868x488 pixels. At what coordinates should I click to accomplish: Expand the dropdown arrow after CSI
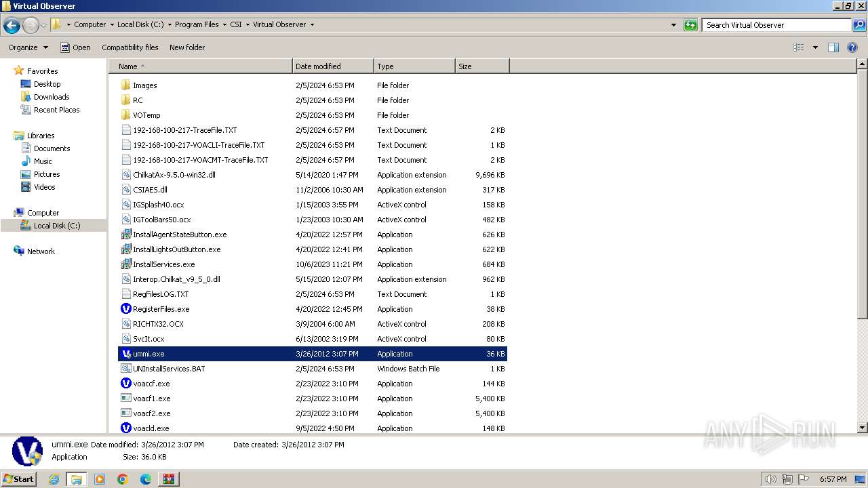[x=248, y=25]
